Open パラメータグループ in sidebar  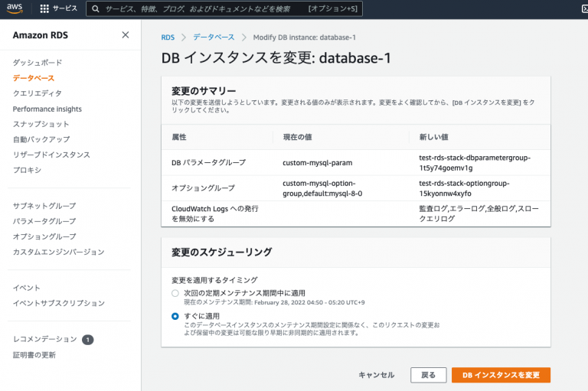[44, 221]
